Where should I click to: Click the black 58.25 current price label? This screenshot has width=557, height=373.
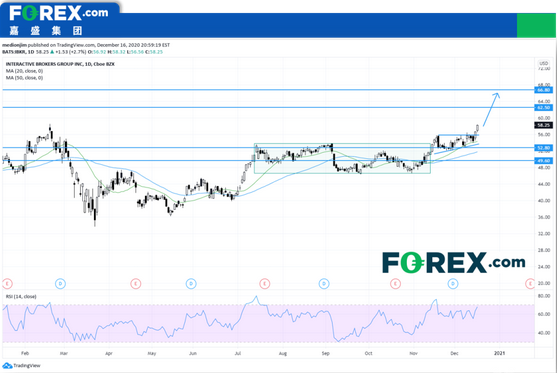click(544, 125)
